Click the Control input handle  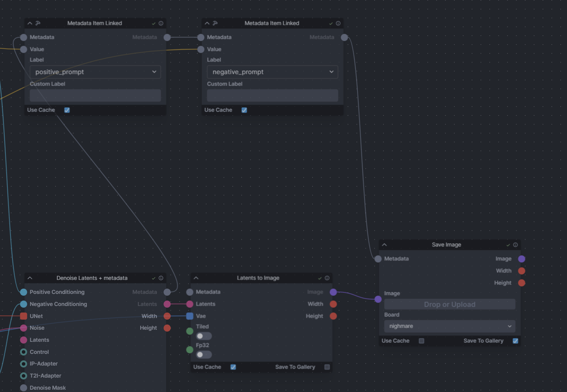coord(24,352)
